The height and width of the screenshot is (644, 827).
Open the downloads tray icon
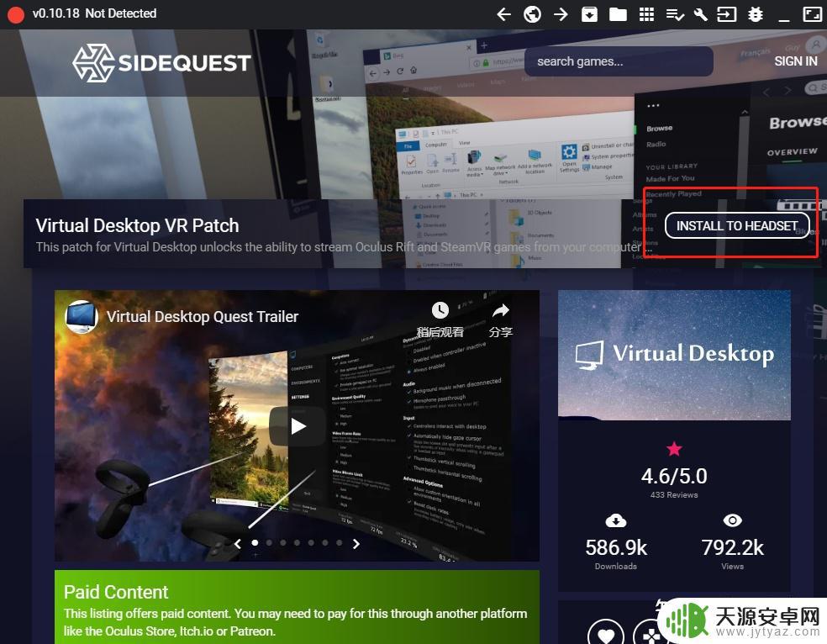[589, 14]
